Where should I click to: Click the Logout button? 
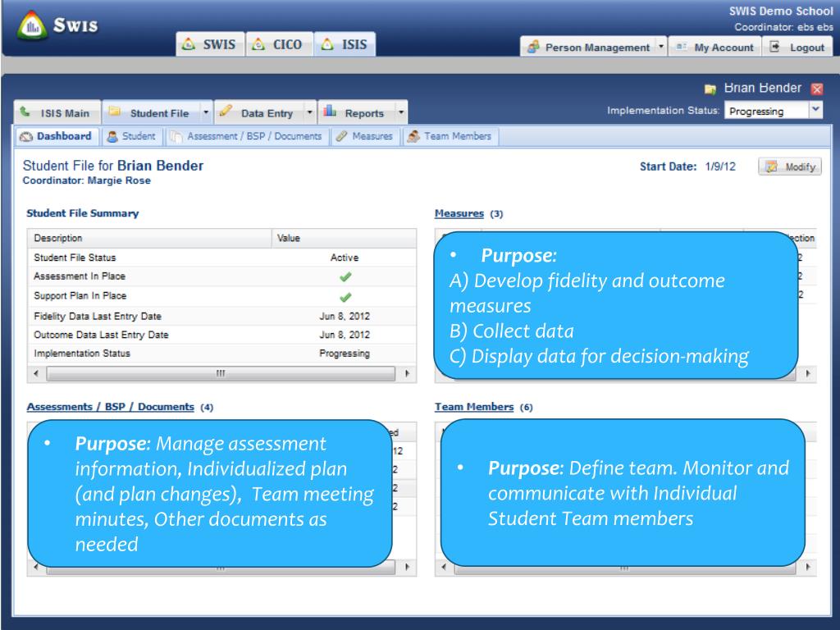(x=797, y=47)
